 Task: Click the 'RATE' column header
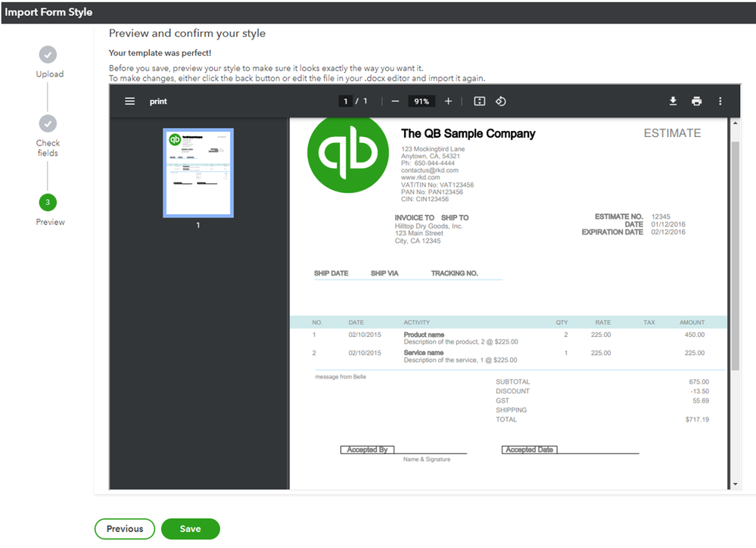click(602, 322)
